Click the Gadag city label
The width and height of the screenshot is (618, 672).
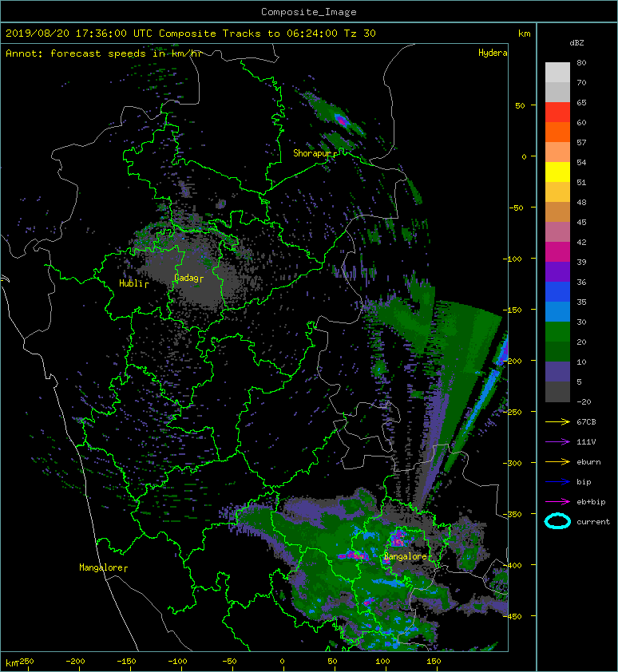pyautogui.click(x=187, y=278)
